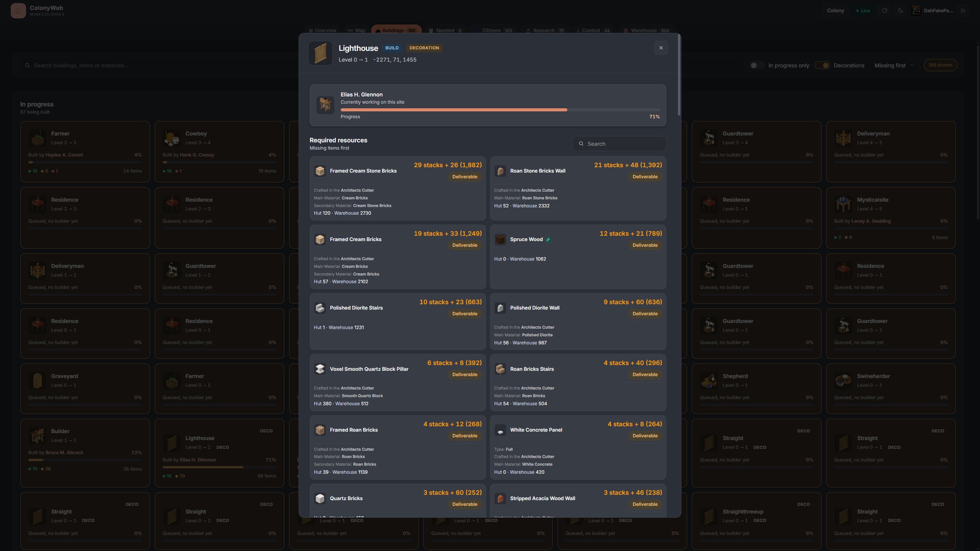
Task: Open the Combat tab
Action: click(x=593, y=30)
